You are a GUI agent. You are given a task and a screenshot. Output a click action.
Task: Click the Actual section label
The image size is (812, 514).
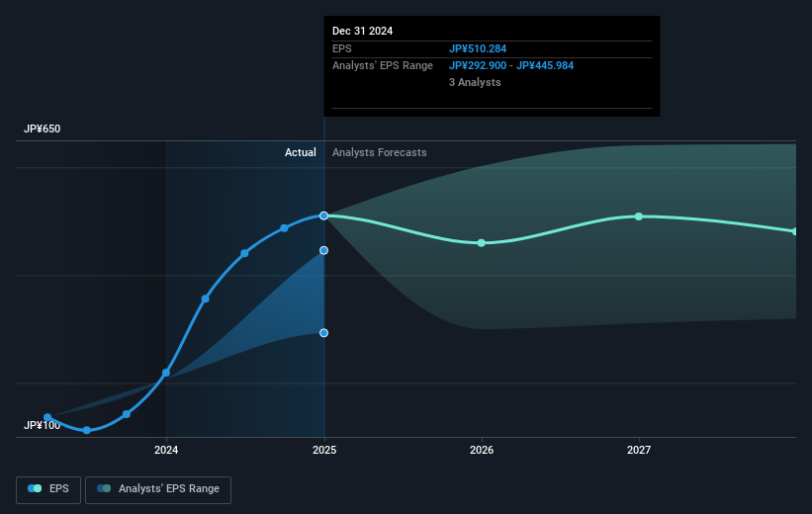click(301, 152)
